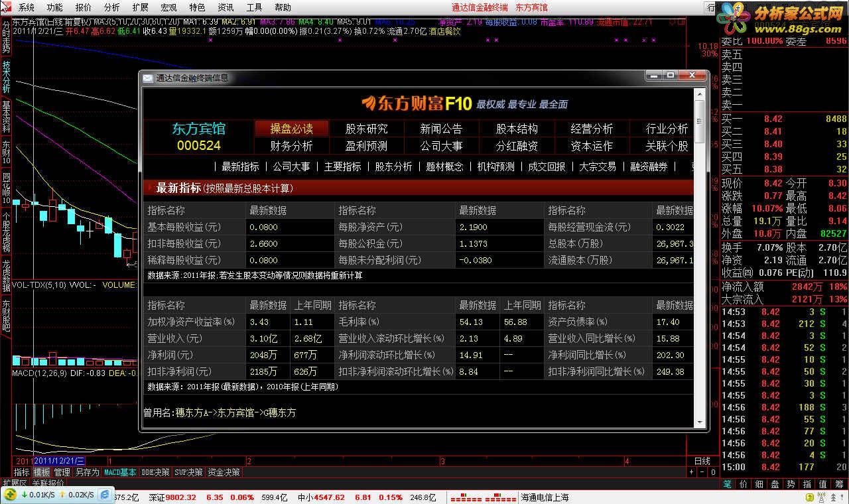The width and height of the screenshot is (849, 504).
Task: Jump to 题材概念 section link
Action: [x=444, y=166]
